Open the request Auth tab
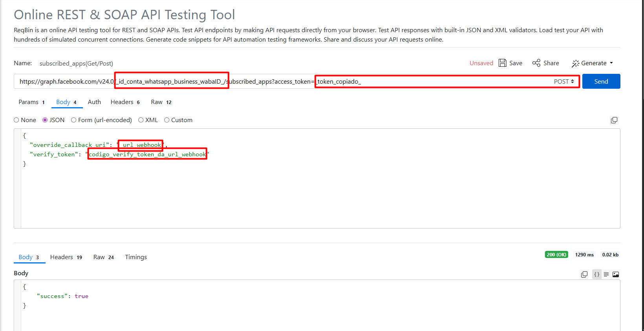 [x=94, y=102]
